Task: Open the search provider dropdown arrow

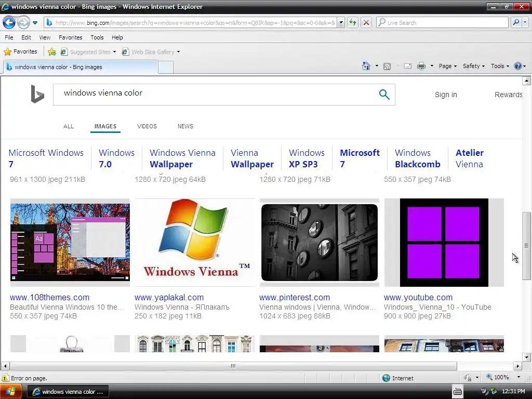Action: pos(525,23)
